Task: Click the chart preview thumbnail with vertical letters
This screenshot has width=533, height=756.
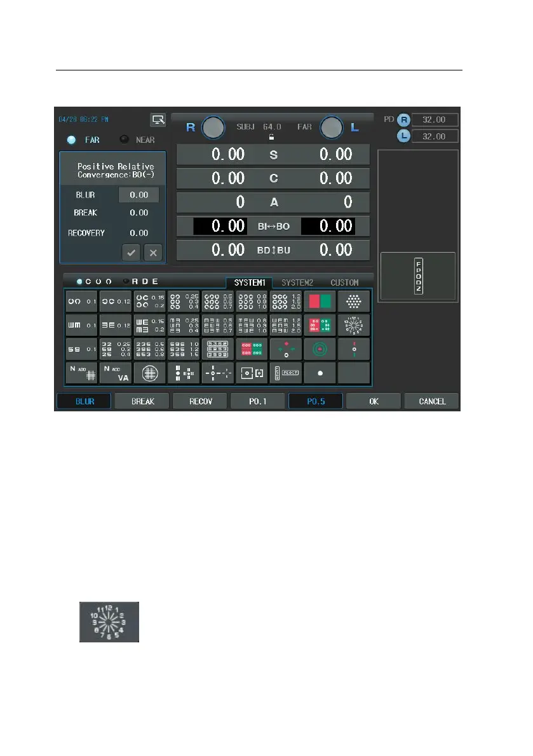Action: click(x=418, y=276)
